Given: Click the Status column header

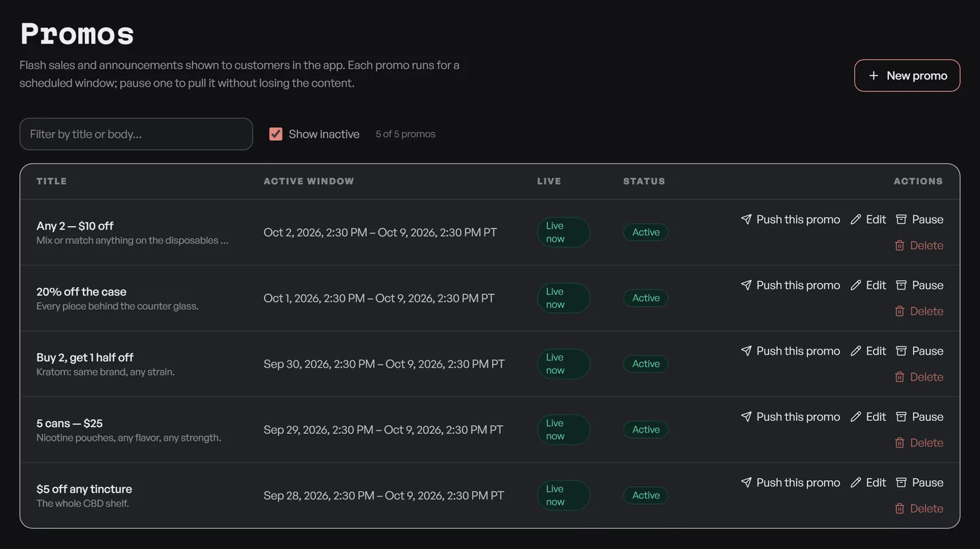Looking at the screenshot, I should point(644,181).
